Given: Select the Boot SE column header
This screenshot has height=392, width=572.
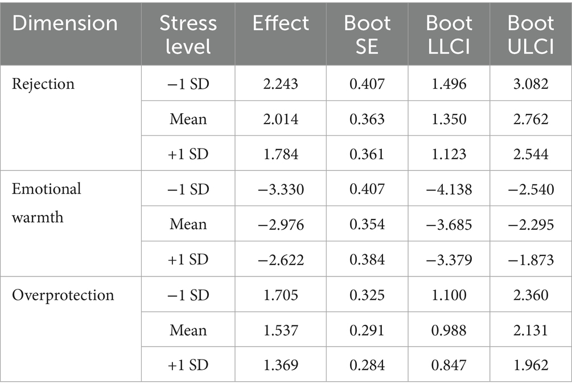Looking at the screenshot, I should coord(367,35).
